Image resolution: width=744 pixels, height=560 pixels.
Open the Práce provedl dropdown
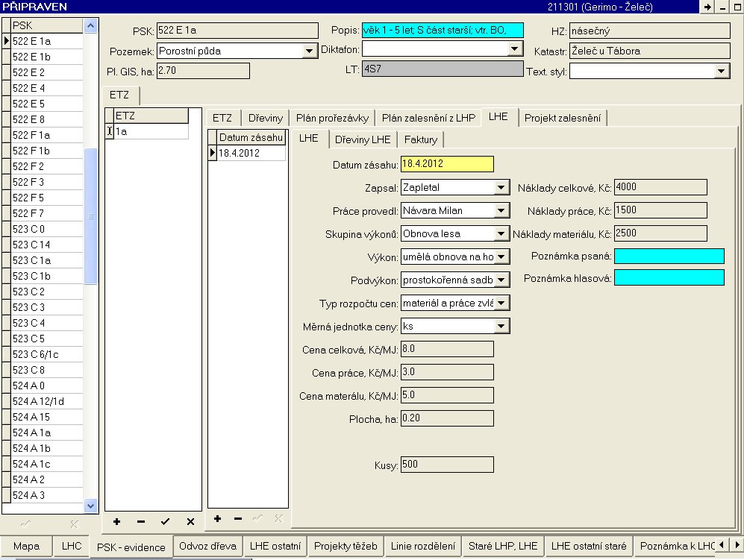[501, 210]
